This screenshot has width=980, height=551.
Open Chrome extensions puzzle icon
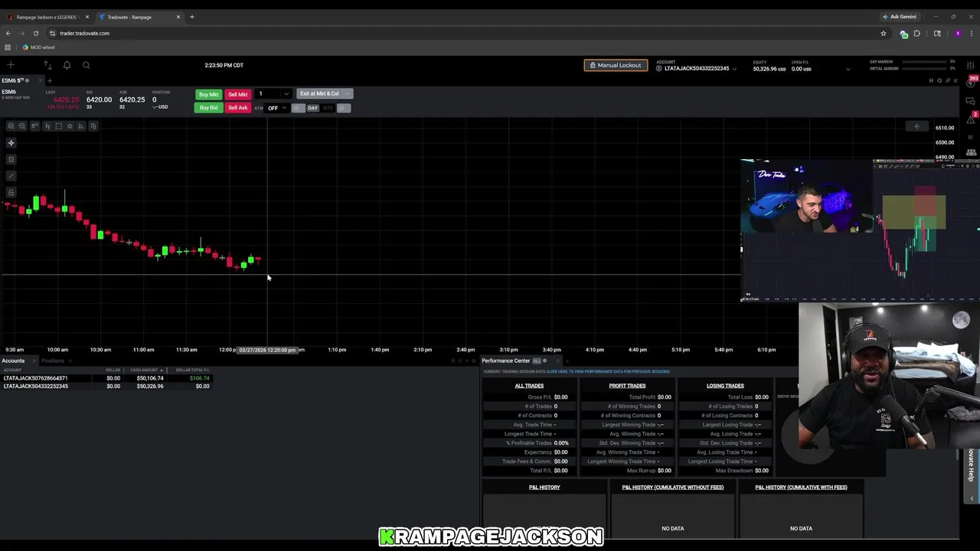coord(917,33)
